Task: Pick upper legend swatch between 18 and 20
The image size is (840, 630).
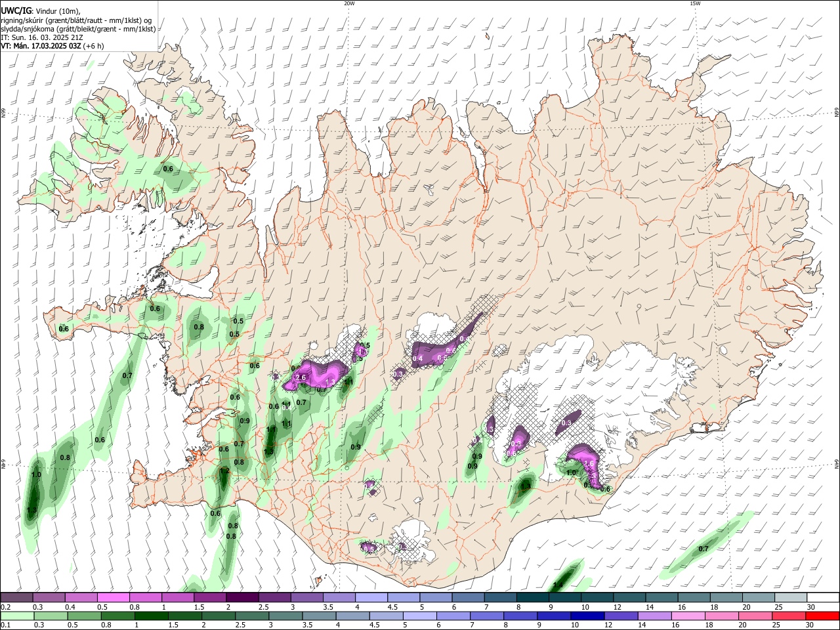Action: tap(726, 598)
